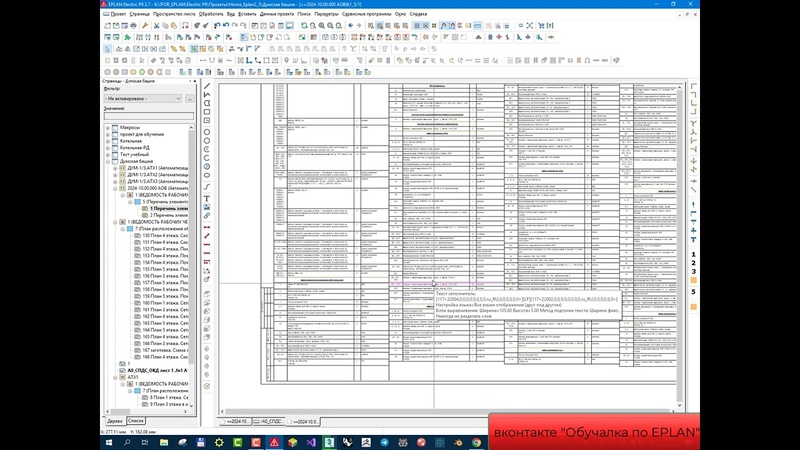
Task: Open the 'Данные проекта' menu
Action: (277, 14)
